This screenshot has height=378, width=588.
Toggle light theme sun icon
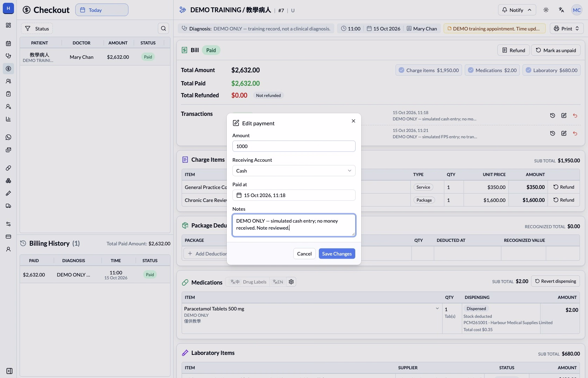[546, 10]
